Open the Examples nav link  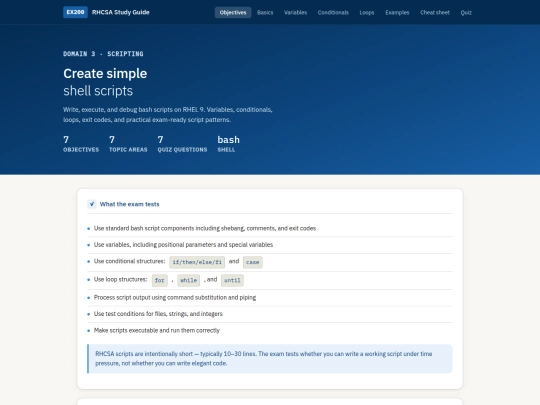tap(397, 12)
